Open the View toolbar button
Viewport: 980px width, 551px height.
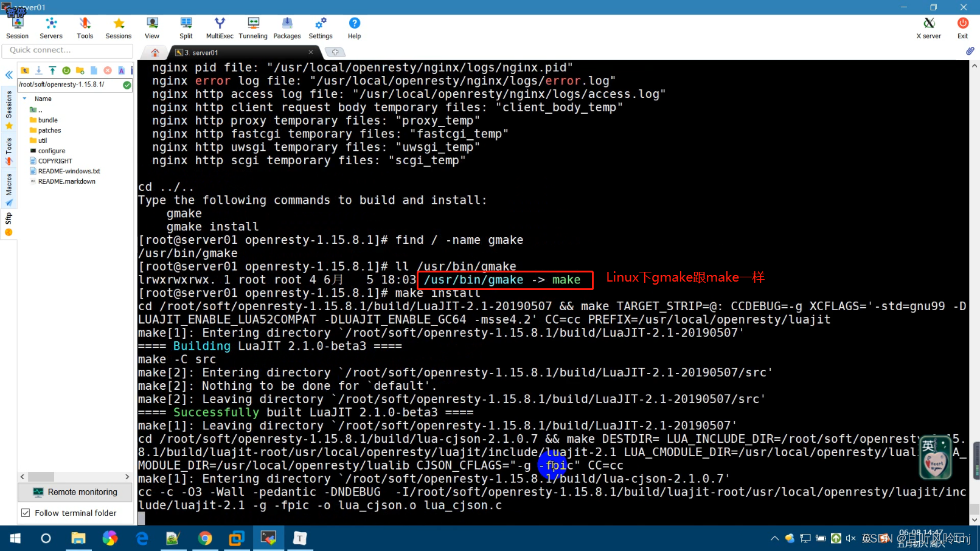click(x=152, y=28)
